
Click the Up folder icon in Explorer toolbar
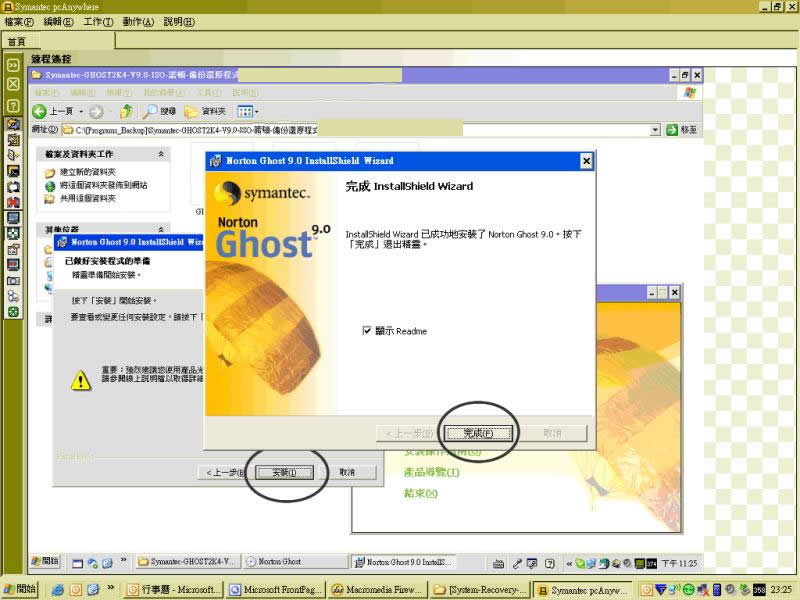click(x=126, y=111)
